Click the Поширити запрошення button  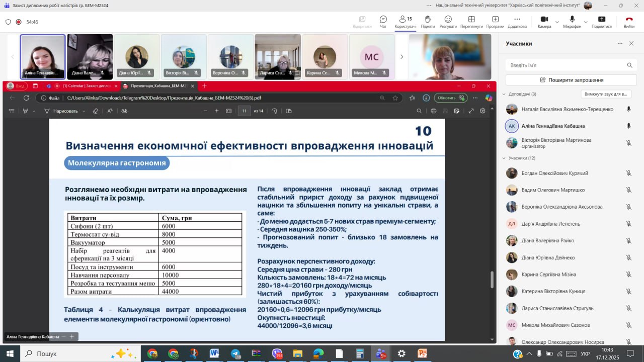point(571,80)
